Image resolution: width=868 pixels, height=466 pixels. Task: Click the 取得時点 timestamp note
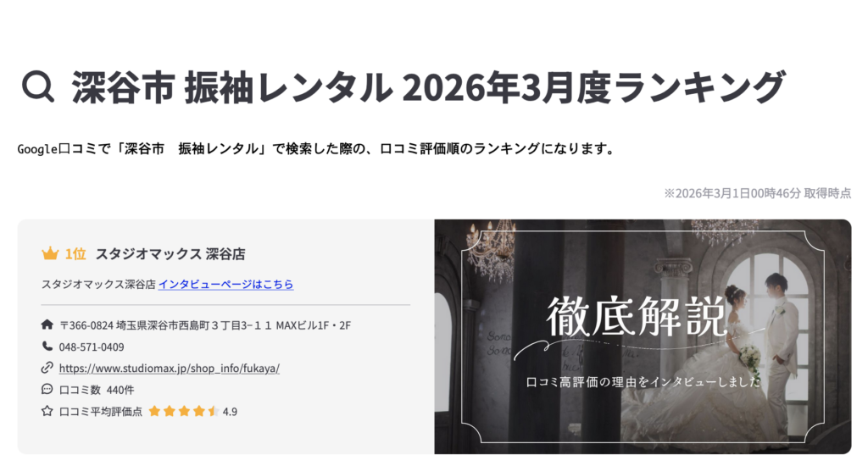pos(758,193)
